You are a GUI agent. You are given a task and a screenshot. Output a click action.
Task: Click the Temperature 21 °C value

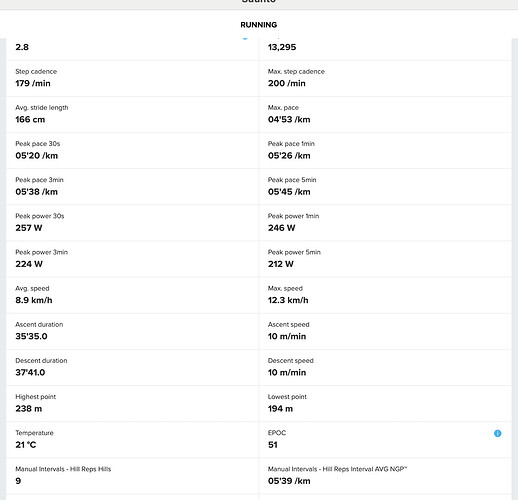26,445
